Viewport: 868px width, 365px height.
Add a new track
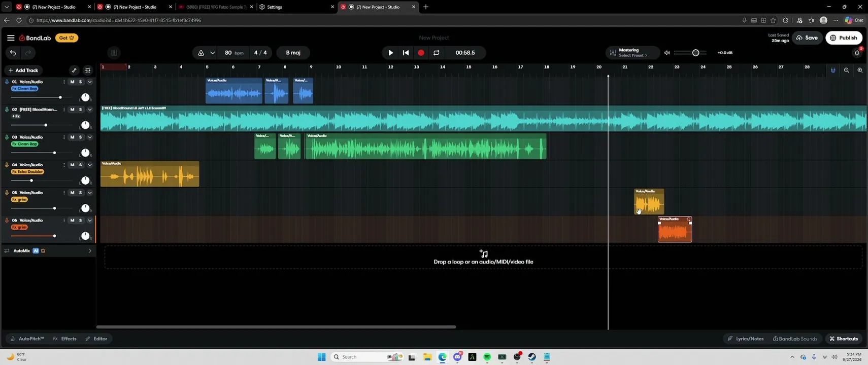click(23, 70)
